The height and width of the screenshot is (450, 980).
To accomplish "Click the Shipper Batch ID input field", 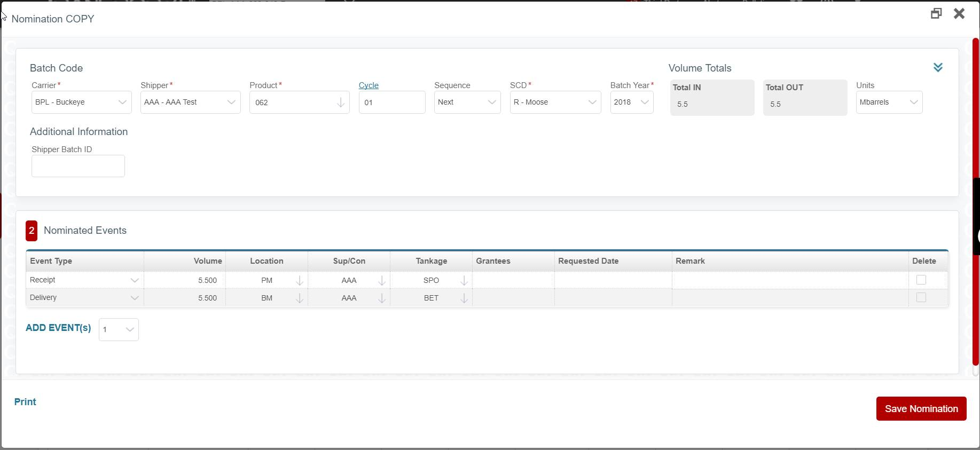I will click(78, 166).
